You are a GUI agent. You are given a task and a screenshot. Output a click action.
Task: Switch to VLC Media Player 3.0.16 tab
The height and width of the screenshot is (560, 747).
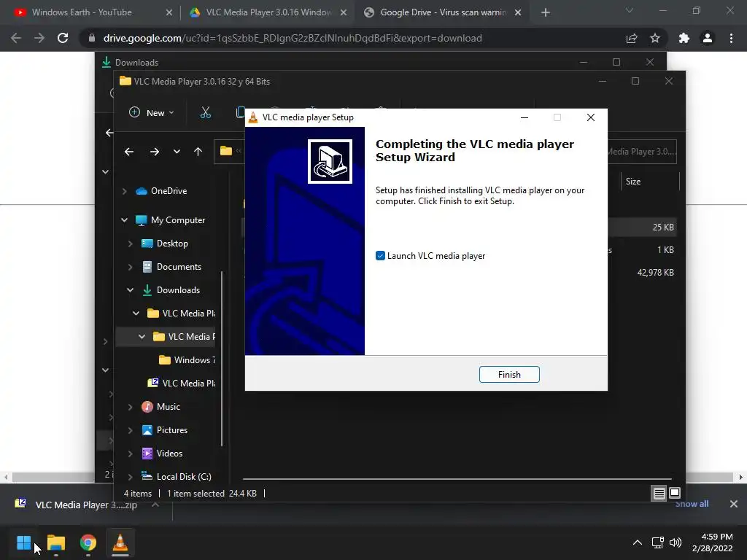click(268, 12)
